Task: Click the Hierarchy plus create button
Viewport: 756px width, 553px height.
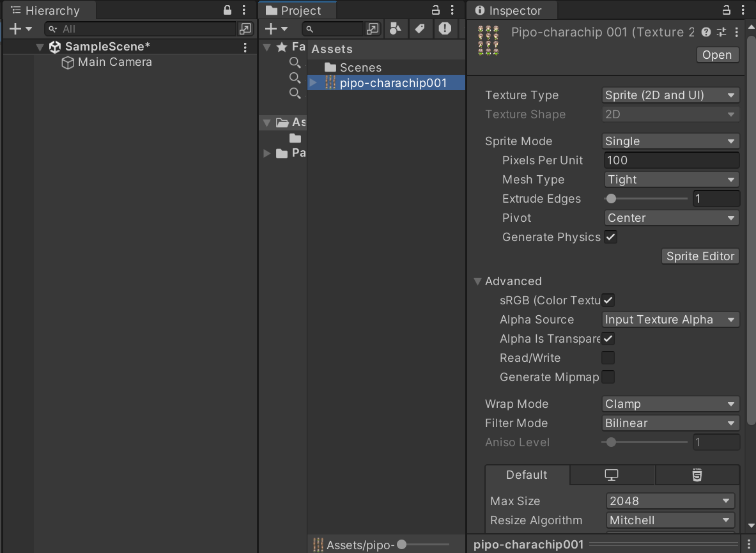Action: (15, 29)
